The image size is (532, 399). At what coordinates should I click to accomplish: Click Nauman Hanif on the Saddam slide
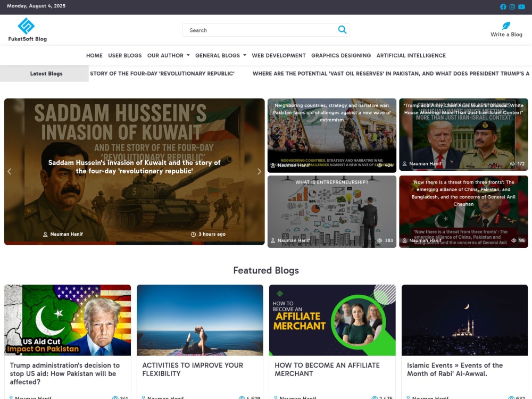point(66,234)
